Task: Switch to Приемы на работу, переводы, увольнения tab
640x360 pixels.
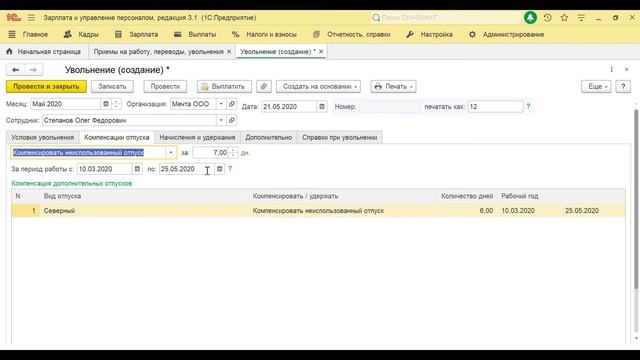Action: coord(158,52)
